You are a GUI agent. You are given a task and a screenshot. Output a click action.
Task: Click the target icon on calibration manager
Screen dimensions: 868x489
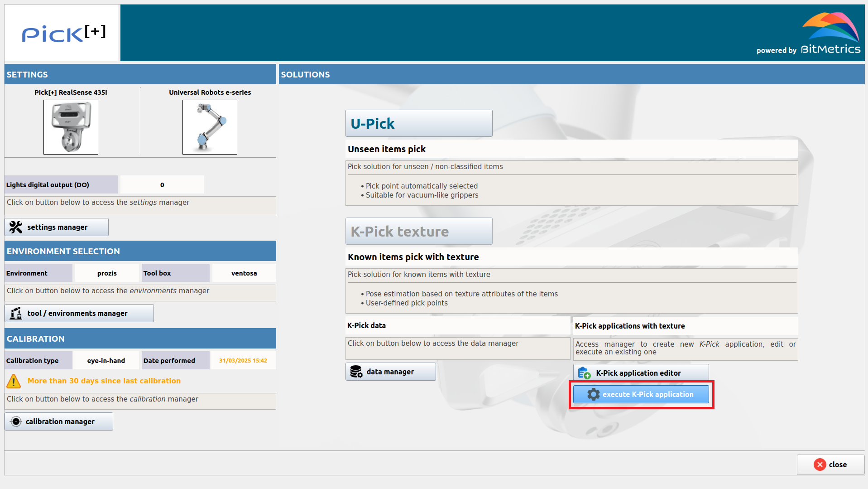[x=16, y=421]
